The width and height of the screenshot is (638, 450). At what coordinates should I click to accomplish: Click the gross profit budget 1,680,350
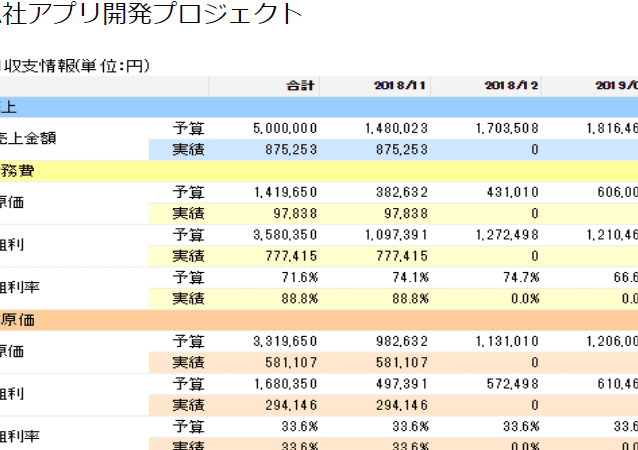[x=286, y=384]
